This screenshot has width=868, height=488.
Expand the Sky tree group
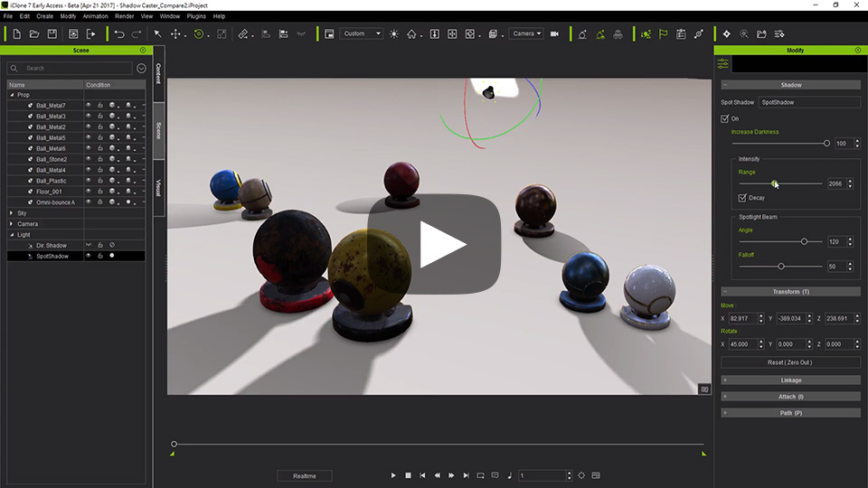pos(12,213)
